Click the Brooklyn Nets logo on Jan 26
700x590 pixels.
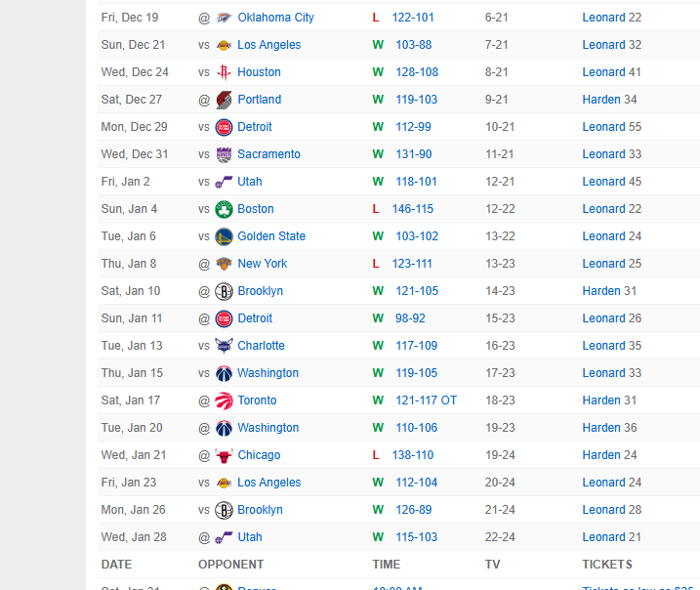[224, 510]
